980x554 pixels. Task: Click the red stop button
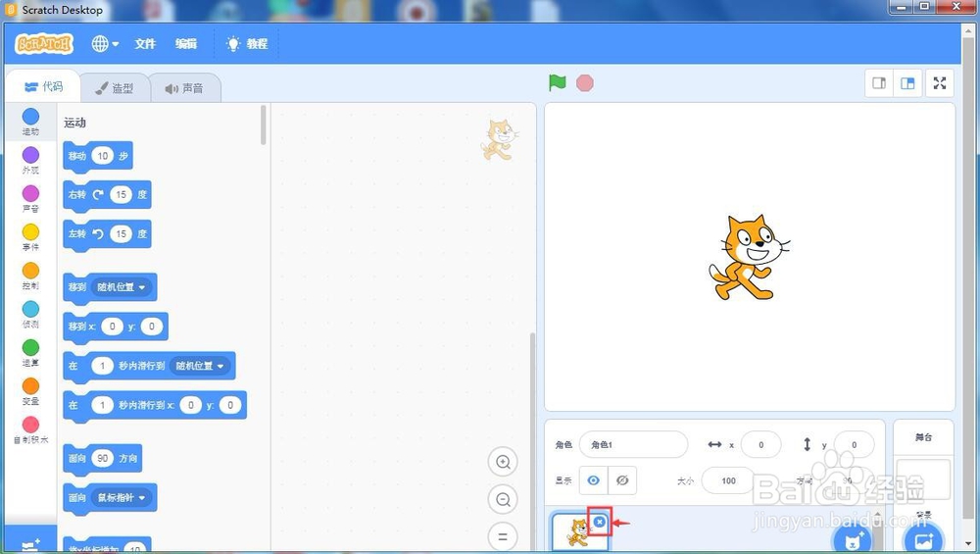click(x=584, y=82)
